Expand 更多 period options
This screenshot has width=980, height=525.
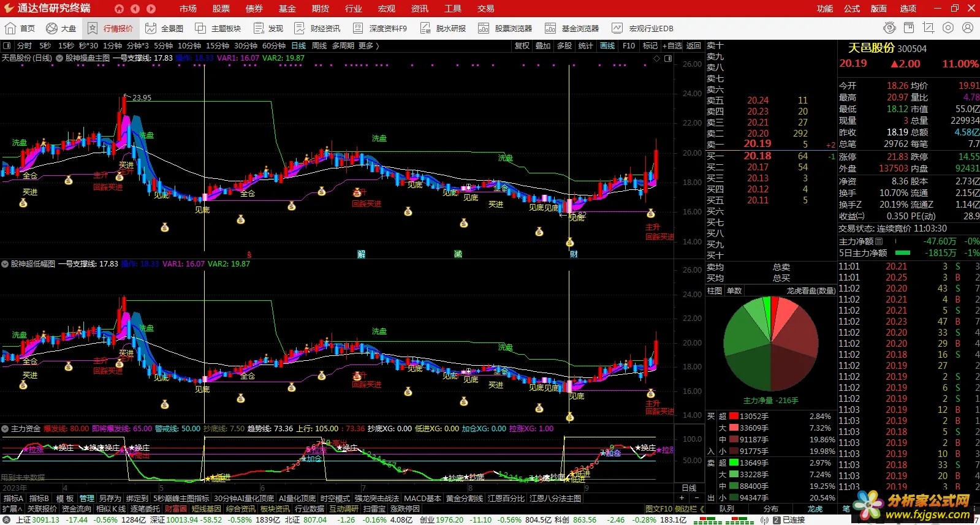(369, 46)
